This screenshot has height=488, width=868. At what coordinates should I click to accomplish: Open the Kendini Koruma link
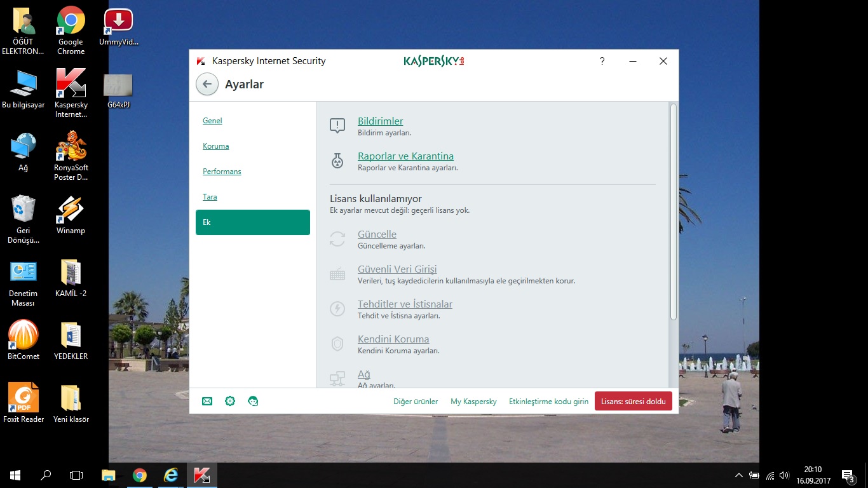[x=393, y=339]
